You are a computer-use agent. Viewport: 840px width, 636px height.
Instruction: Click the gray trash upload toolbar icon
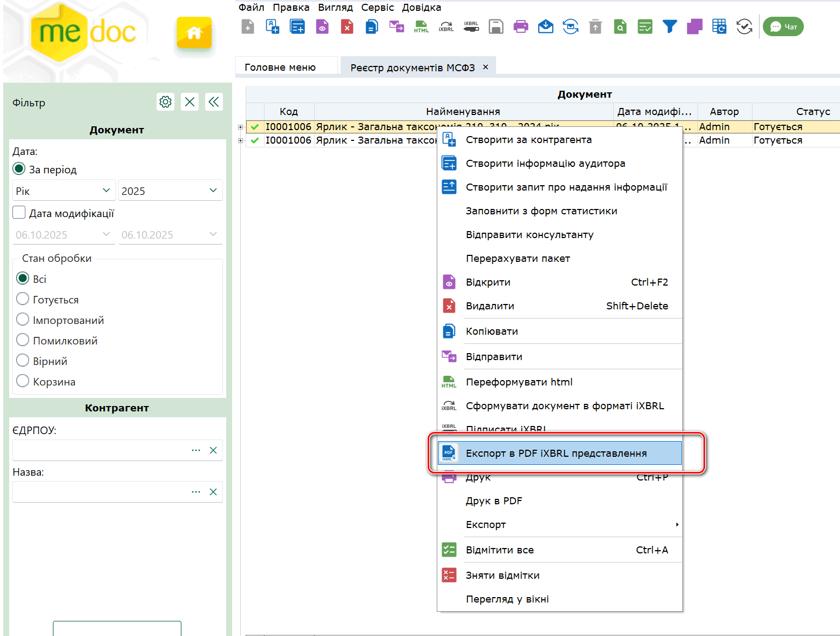[x=595, y=26]
